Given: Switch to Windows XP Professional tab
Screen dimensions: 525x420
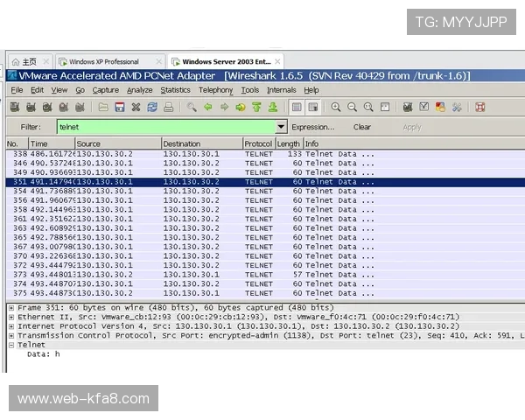Looking at the screenshot, I should pyautogui.click(x=103, y=62).
